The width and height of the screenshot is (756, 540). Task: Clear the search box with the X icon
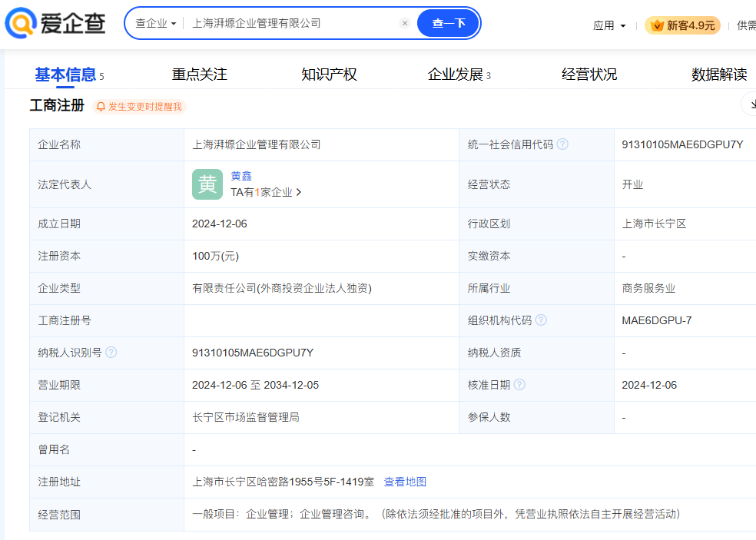tap(405, 23)
